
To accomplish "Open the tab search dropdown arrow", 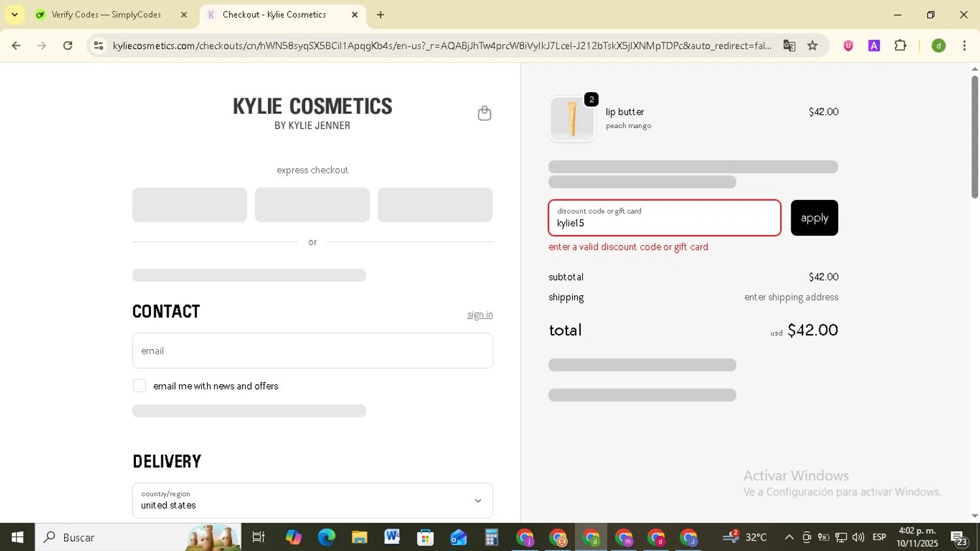I will 14,14.
